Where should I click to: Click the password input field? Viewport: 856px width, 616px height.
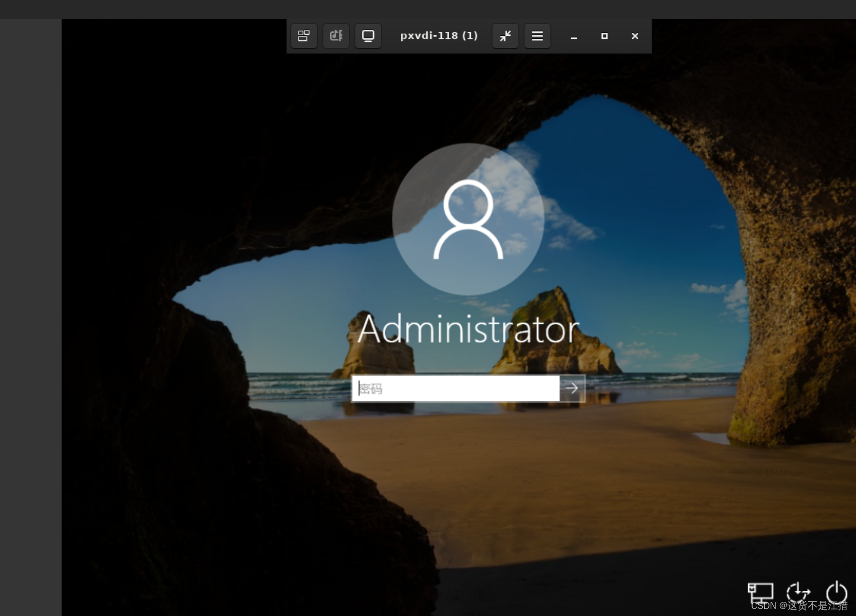(455, 388)
